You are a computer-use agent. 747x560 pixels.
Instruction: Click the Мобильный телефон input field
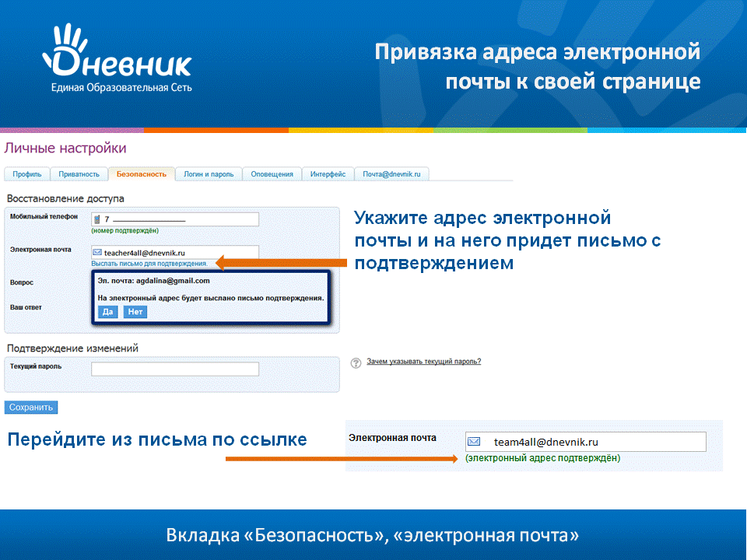pyautogui.click(x=175, y=219)
